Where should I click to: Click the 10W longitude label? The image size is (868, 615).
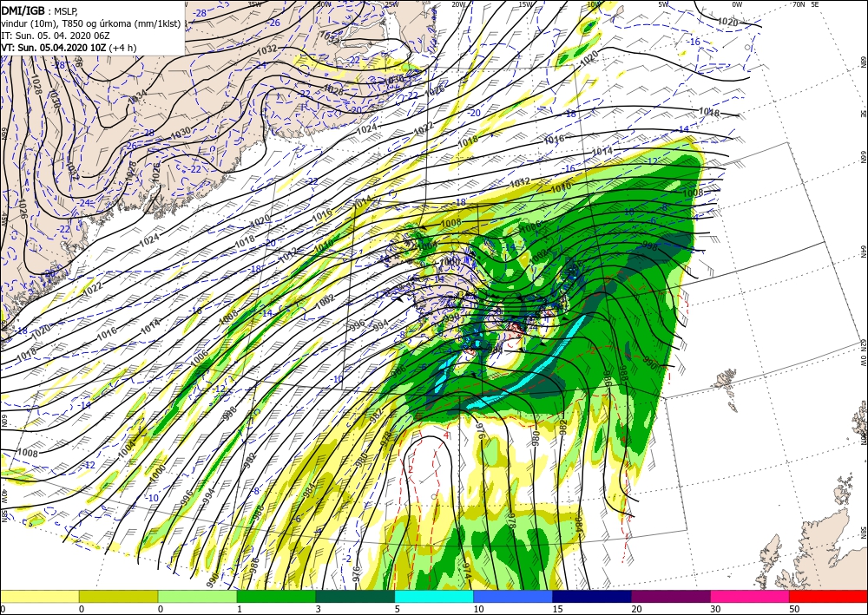pos(594,3)
